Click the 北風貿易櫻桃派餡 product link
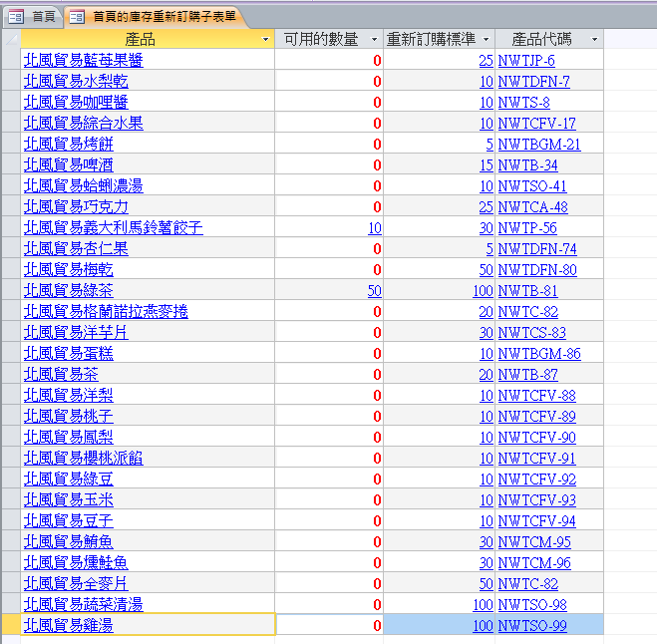Viewport: 657px width, 644px height. click(84, 458)
